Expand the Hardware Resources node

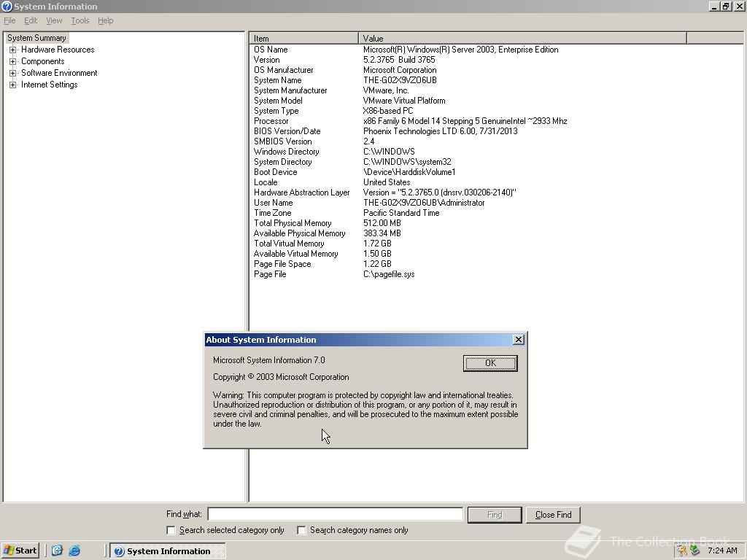coord(13,50)
